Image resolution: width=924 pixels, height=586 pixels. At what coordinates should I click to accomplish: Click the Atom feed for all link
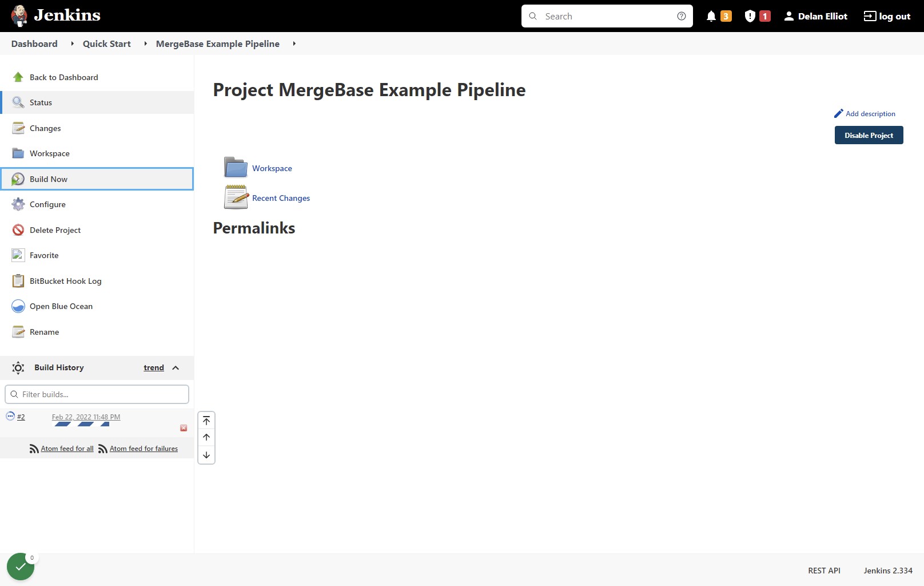pos(67,449)
